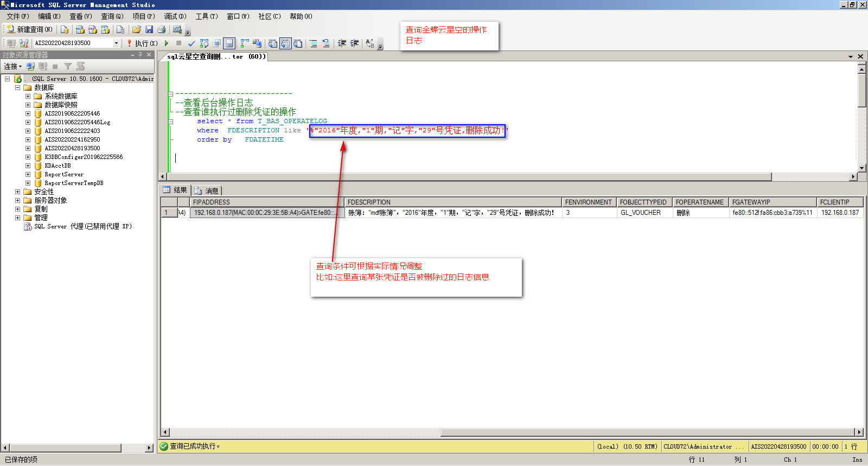Click the Increase Indent icon
868x466 pixels.
click(x=355, y=43)
